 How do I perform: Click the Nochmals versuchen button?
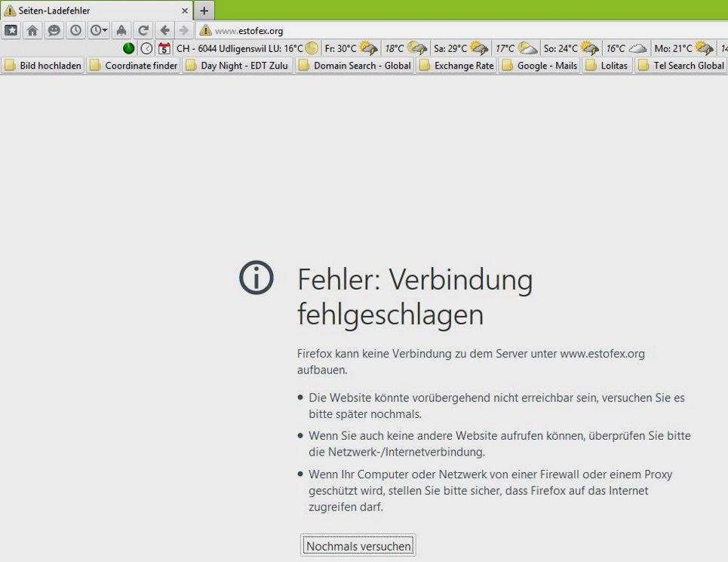(358, 545)
